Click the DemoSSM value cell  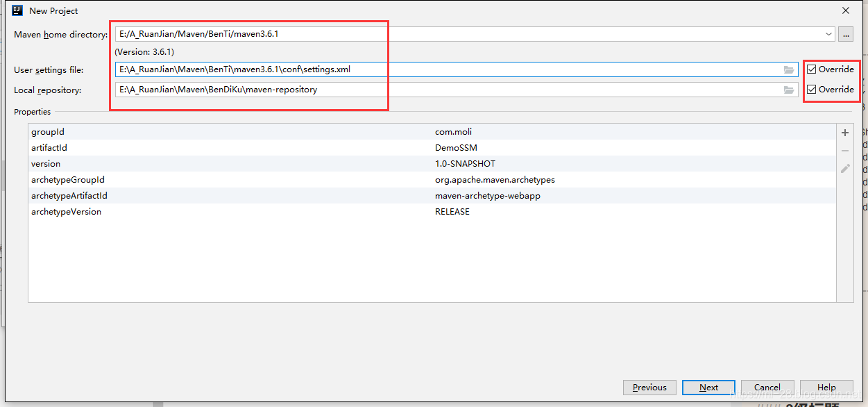(456, 148)
